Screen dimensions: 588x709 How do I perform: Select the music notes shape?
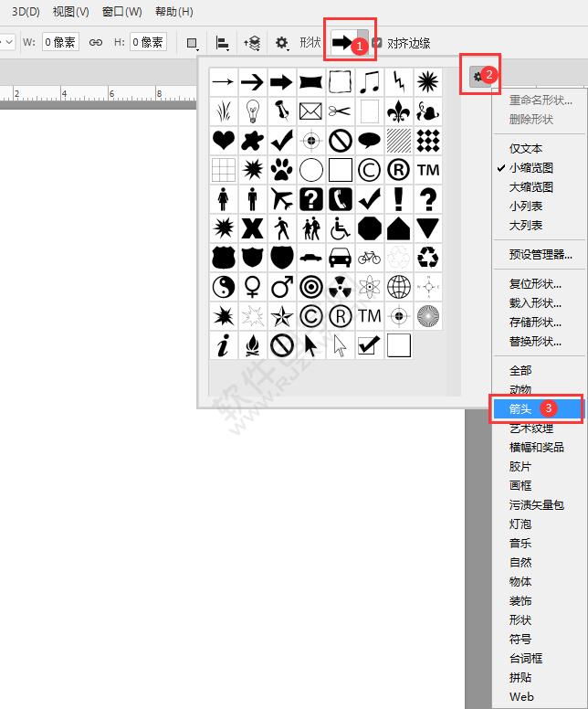(x=369, y=82)
